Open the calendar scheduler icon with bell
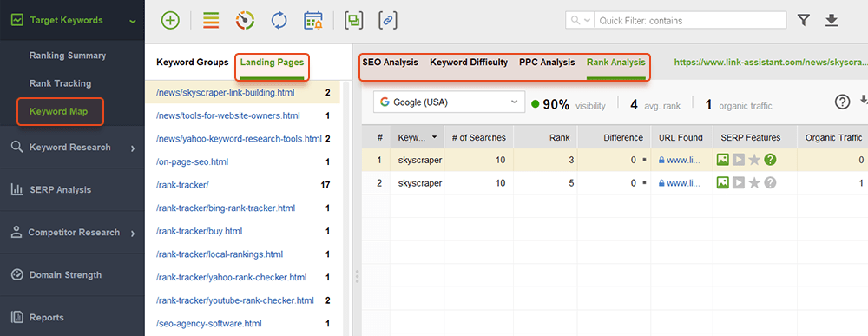The image size is (868, 336). 313,21
